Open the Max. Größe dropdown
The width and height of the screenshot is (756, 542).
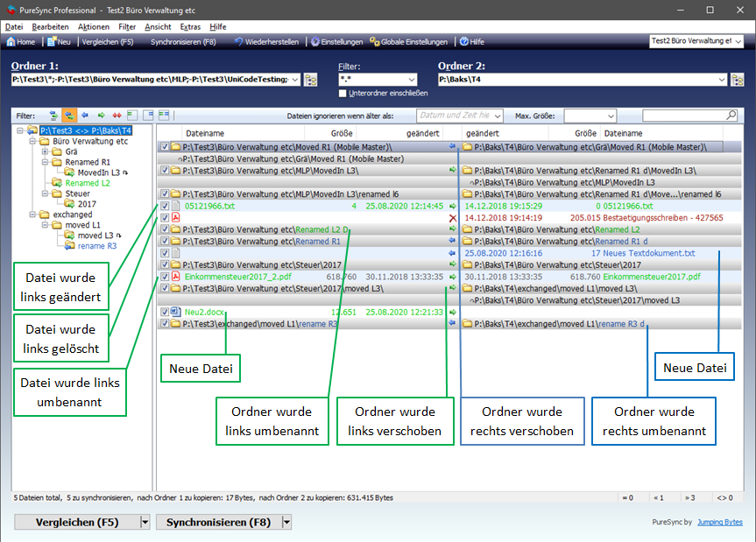tap(609, 116)
